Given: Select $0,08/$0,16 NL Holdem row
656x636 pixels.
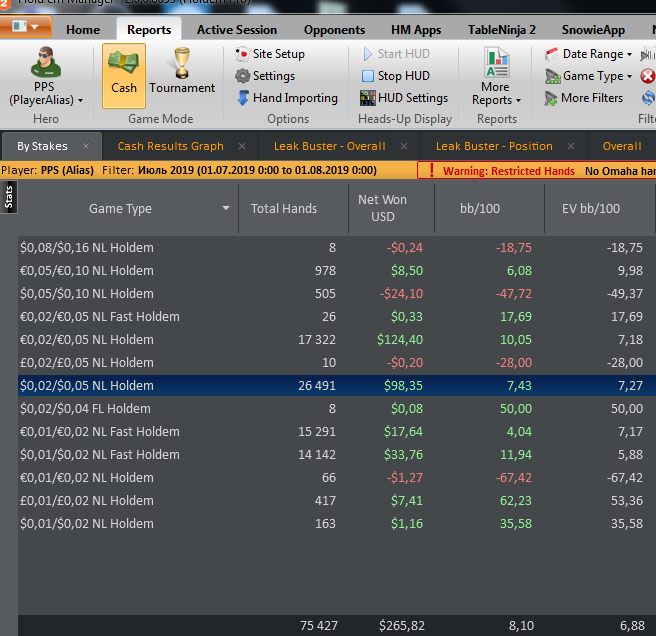Looking at the screenshot, I should click(x=337, y=247).
